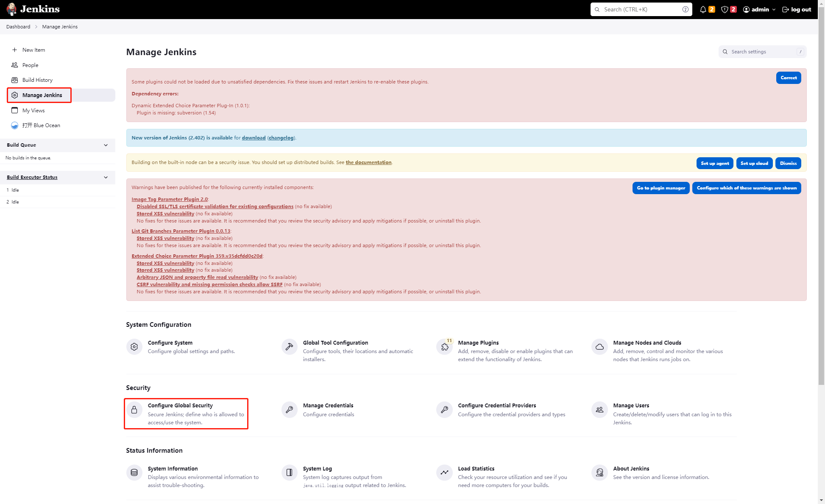Open New Item in sidebar
The image size is (825, 504).
pyautogui.click(x=33, y=50)
